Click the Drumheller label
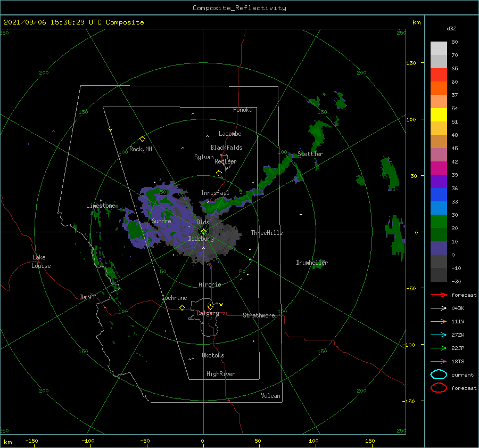479x448 pixels. point(312,263)
